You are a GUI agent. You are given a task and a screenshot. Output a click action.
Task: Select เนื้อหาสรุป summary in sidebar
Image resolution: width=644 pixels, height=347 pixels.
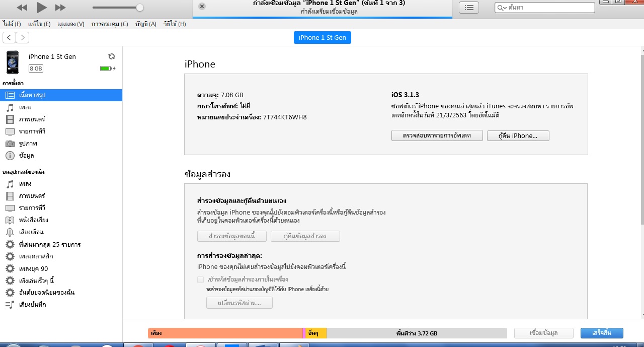61,95
